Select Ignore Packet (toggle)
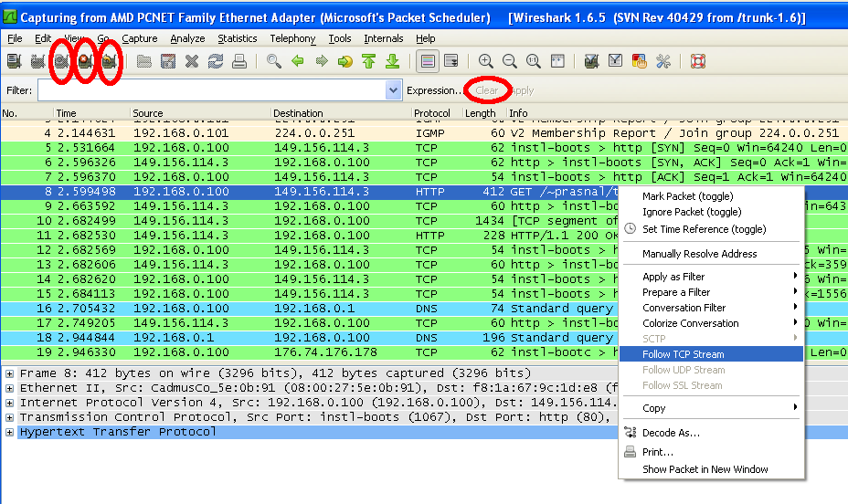Image resolution: width=848 pixels, height=504 pixels. tap(711, 213)
